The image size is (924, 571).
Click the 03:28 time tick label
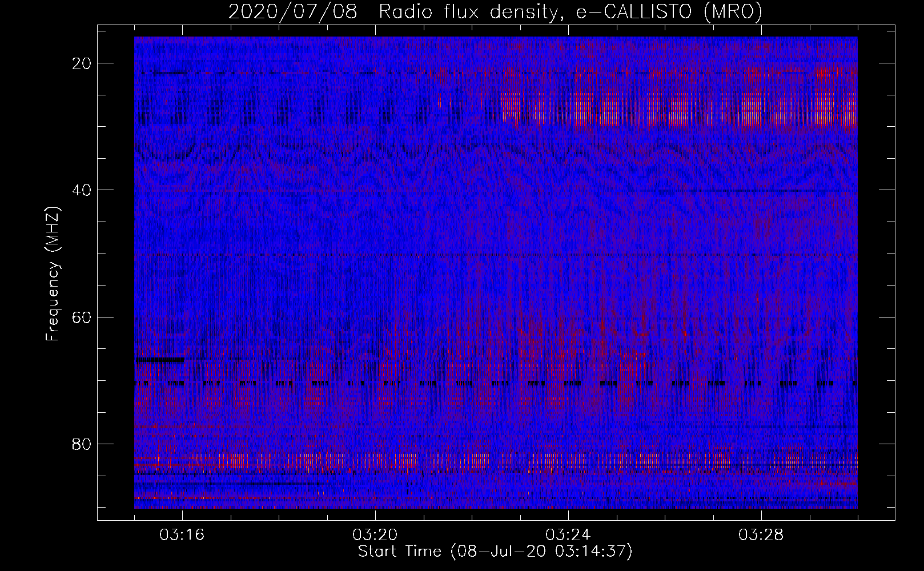click(761, 535)
